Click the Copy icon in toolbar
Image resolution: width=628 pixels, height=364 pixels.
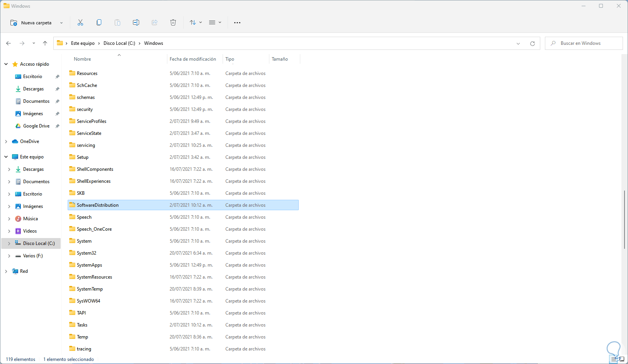pyautogui.click(x=99, y=23)
